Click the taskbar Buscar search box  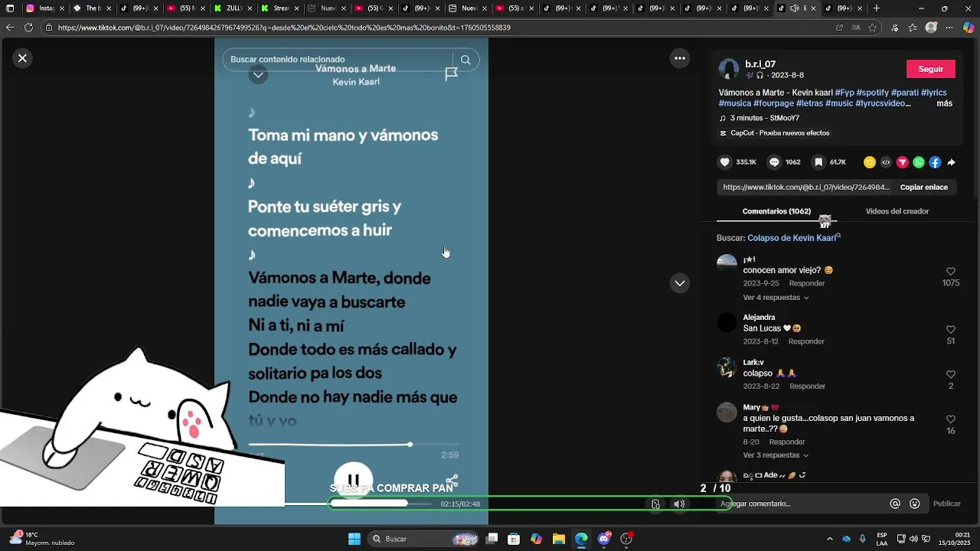click(x=423, y=539)
